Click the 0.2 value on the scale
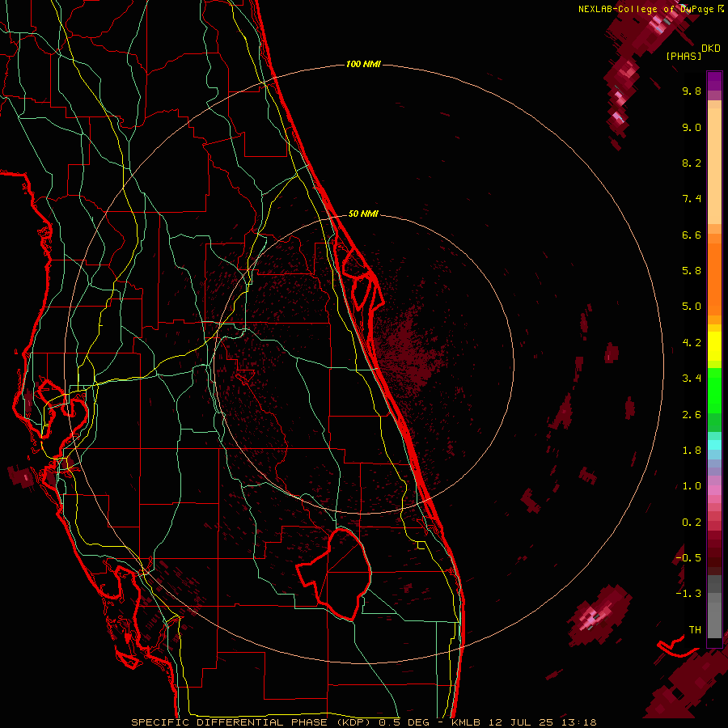The width and height of the screenshot is (728, 728). (x=692, y=523)
